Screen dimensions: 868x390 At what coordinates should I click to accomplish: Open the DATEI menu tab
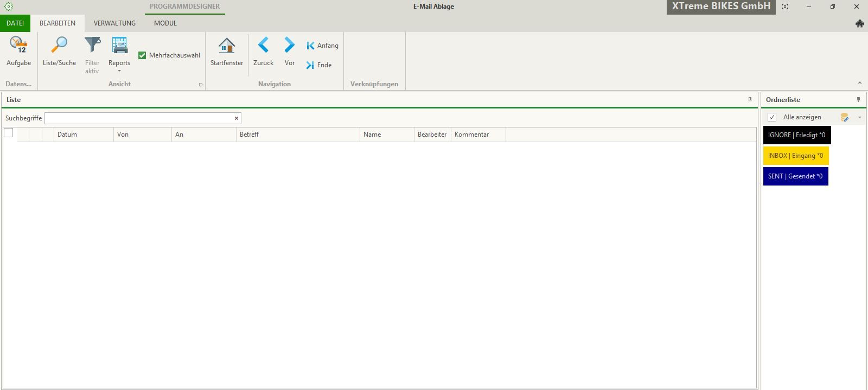[x=15, y=23]
